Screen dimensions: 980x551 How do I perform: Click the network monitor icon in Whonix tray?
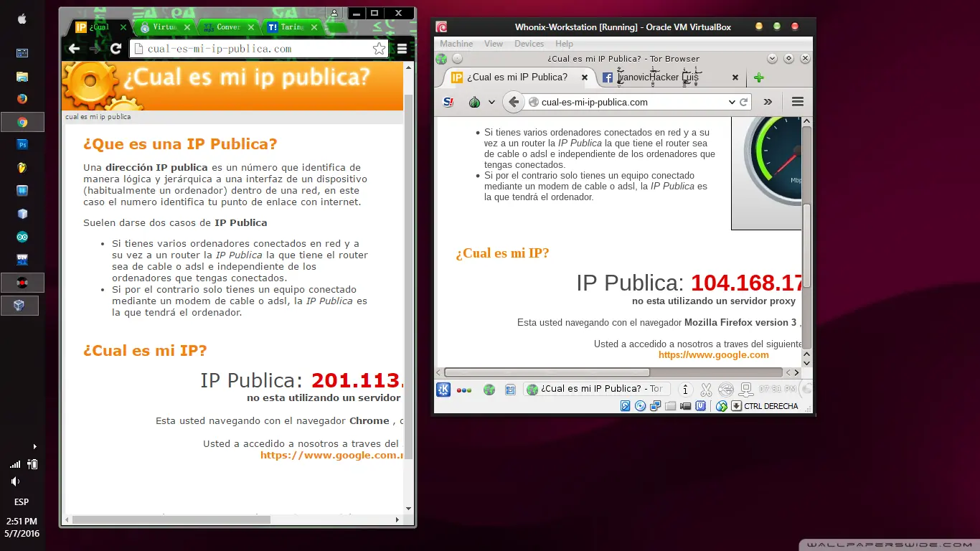tap(746, 390)
